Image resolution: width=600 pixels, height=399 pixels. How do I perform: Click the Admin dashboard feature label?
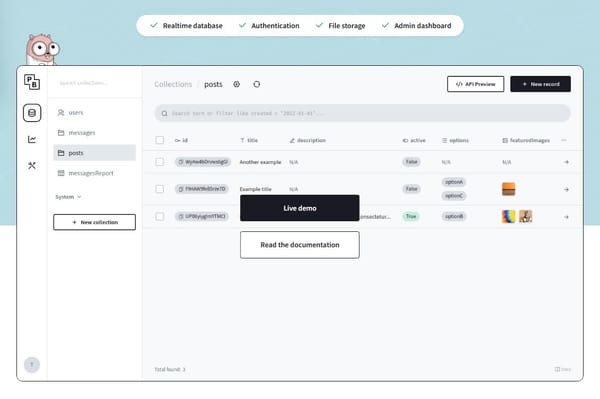[422, 26]
